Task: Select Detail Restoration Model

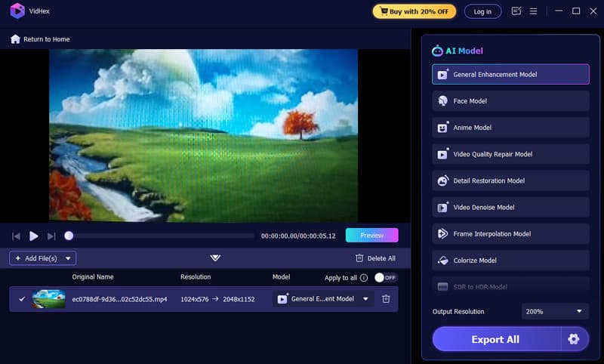Action: 510,180
